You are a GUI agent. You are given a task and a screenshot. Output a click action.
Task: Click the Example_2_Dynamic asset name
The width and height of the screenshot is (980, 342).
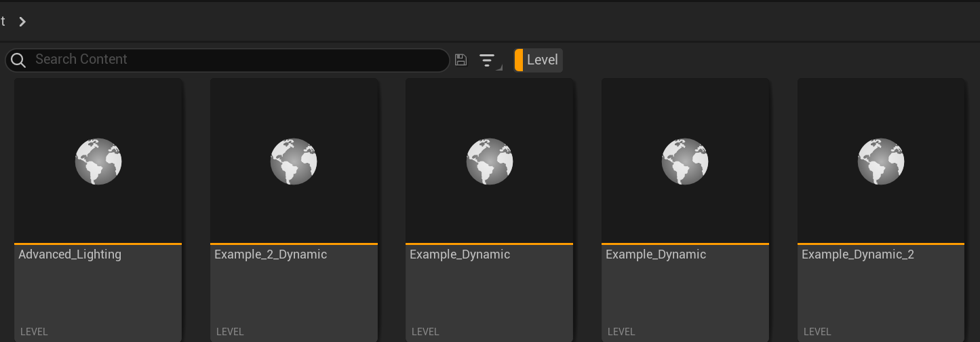click(x=271, y=254)
